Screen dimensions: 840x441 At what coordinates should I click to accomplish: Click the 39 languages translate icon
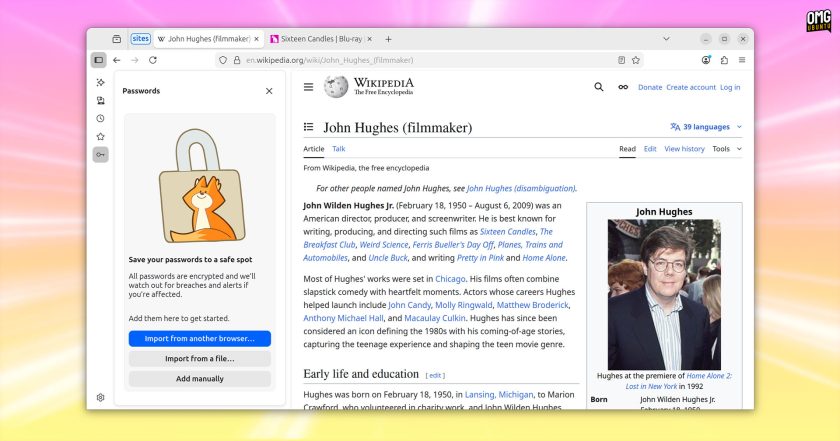(675, 127)
